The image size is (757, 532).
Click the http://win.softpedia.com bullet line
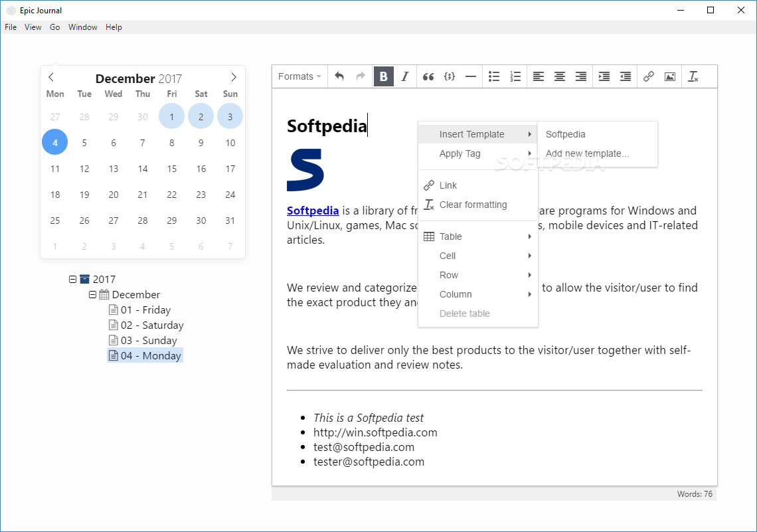coord(375,432)
